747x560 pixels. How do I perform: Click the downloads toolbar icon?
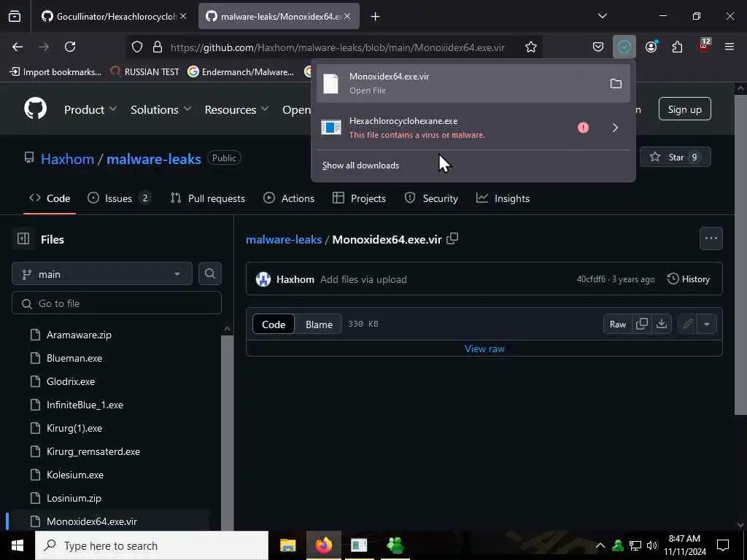(x=624, y=47)
